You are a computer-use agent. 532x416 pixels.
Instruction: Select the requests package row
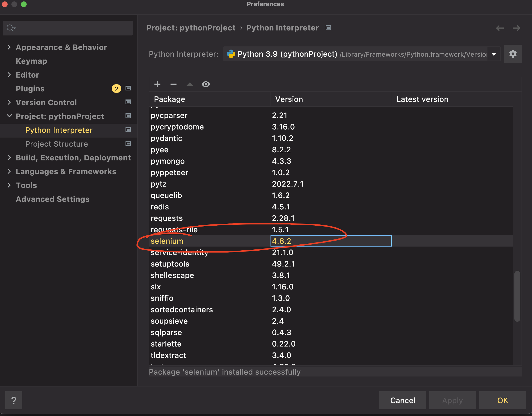167,218
